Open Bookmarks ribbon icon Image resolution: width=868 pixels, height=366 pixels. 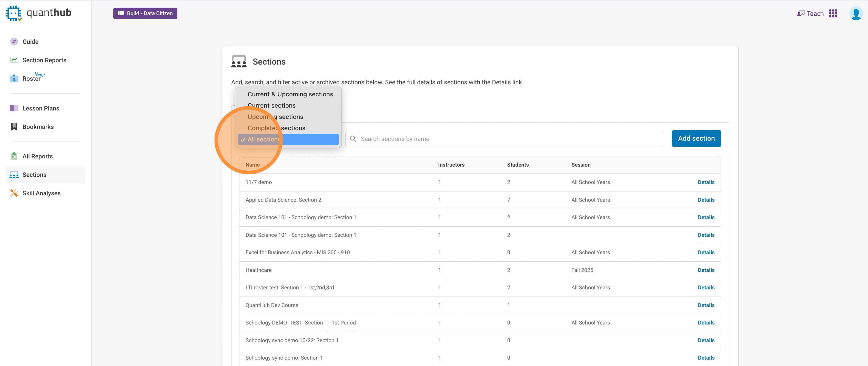(14, 127)
